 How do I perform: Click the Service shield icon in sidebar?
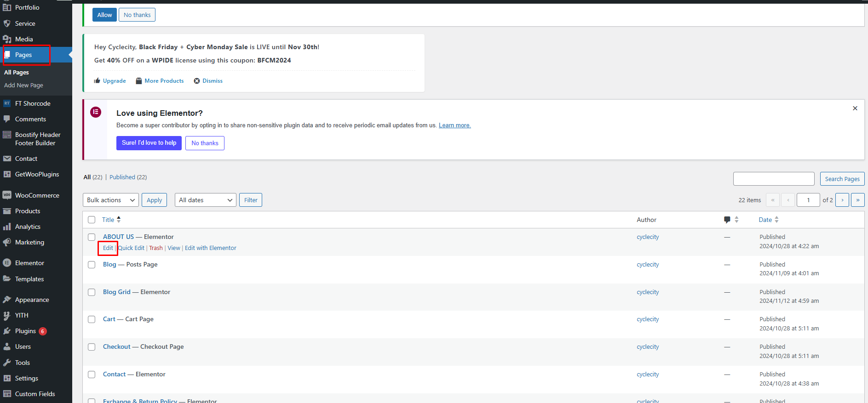[x=7, y=23]
